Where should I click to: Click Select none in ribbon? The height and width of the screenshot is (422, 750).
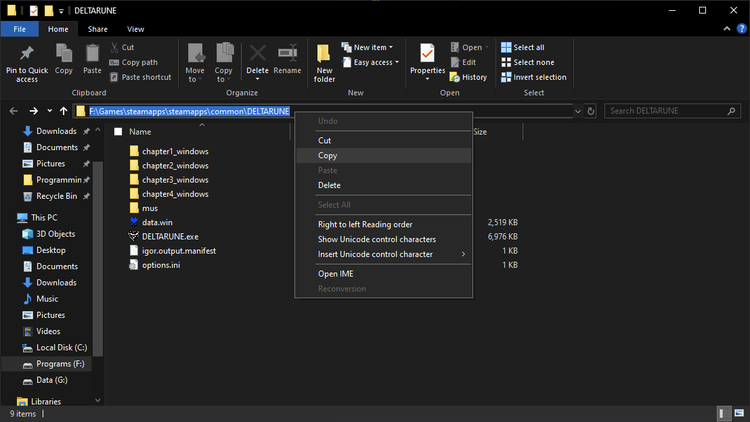(x=528, y=62)
